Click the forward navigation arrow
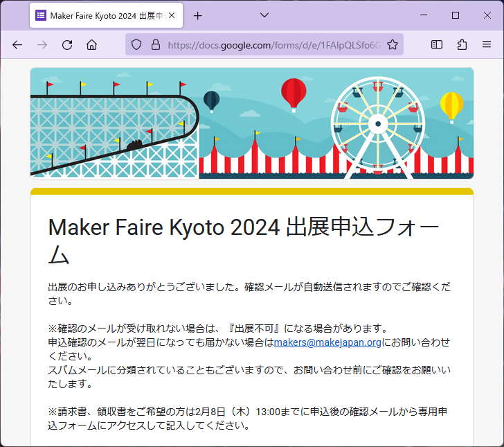The width and height of the screenshot is (504, 447). point(42,45)
